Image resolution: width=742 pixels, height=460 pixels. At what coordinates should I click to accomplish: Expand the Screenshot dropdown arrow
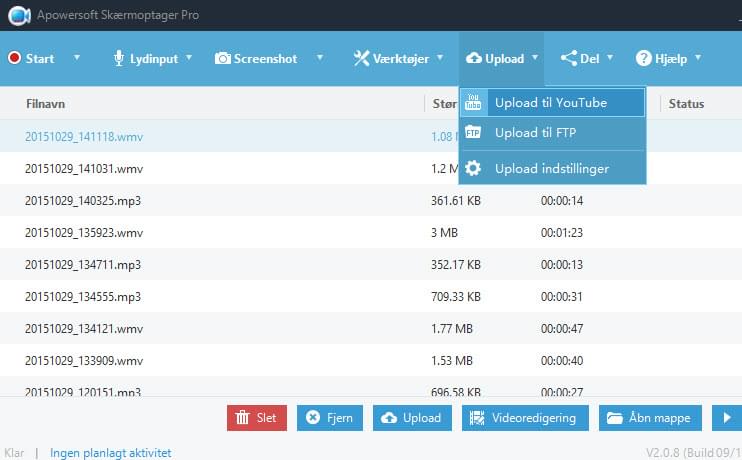pos(320,57)
